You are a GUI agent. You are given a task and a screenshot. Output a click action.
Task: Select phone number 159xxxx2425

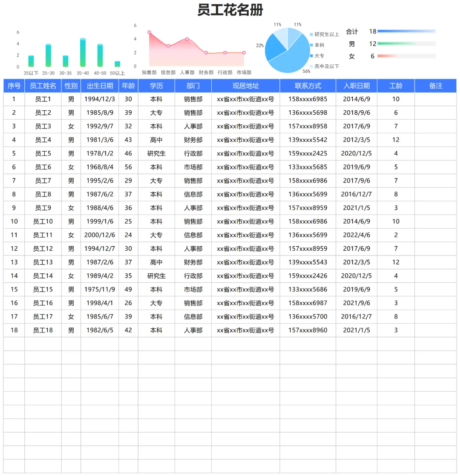click(308, 154)
